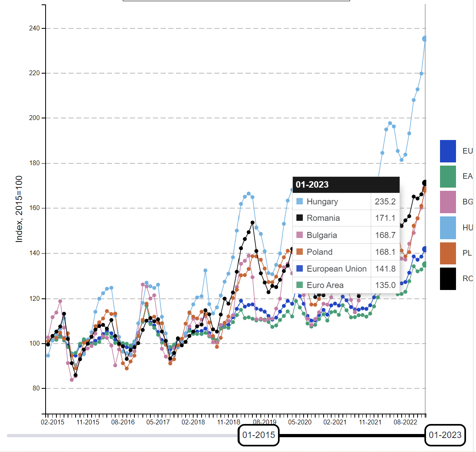The image size is (476, 452).
Task: Toggle the green EA legend swatch
Action: (x=448, y=176)
